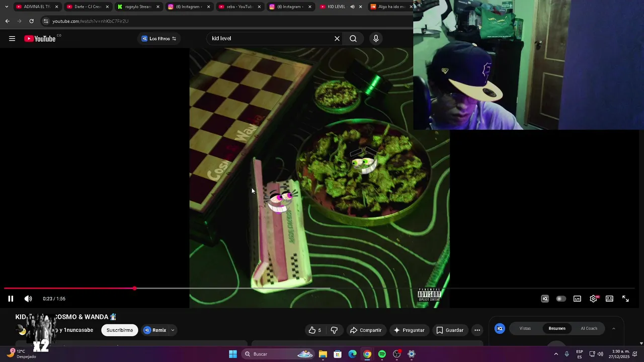Click the Suscribirme button
This screenshot has height=362, width=644.
(x=120, y=330)
